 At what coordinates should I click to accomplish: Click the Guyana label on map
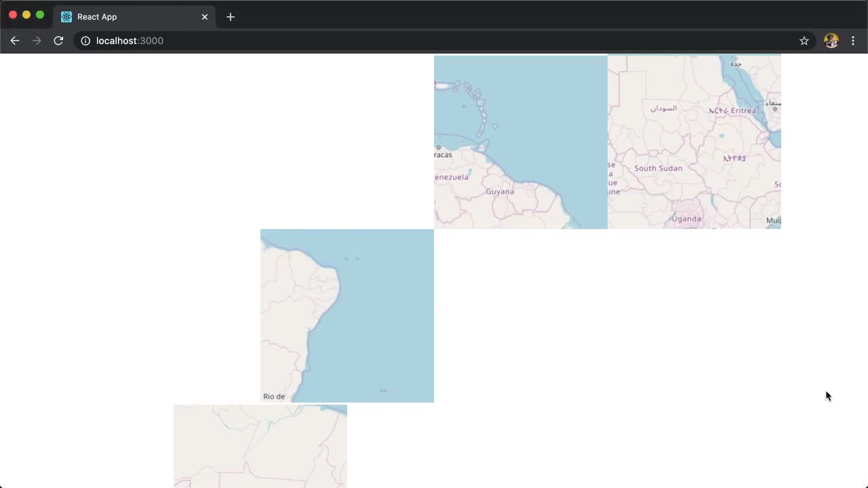point(500,192)
